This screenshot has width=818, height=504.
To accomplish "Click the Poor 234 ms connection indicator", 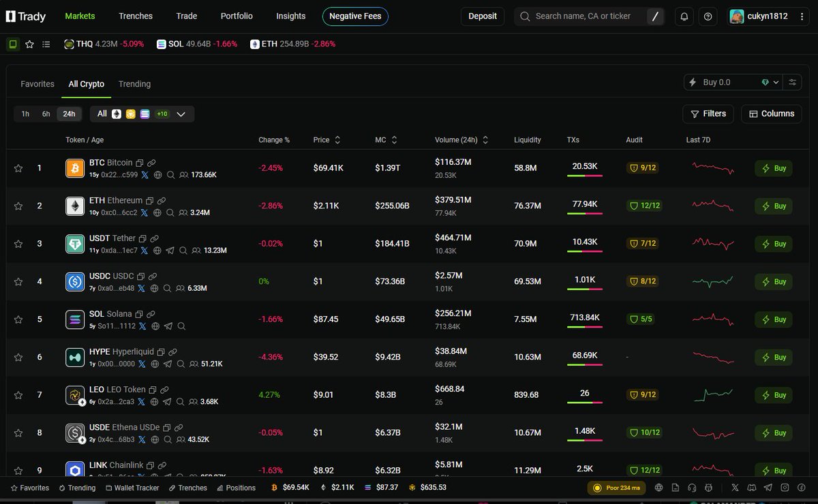I will click(x=616, y=488).
